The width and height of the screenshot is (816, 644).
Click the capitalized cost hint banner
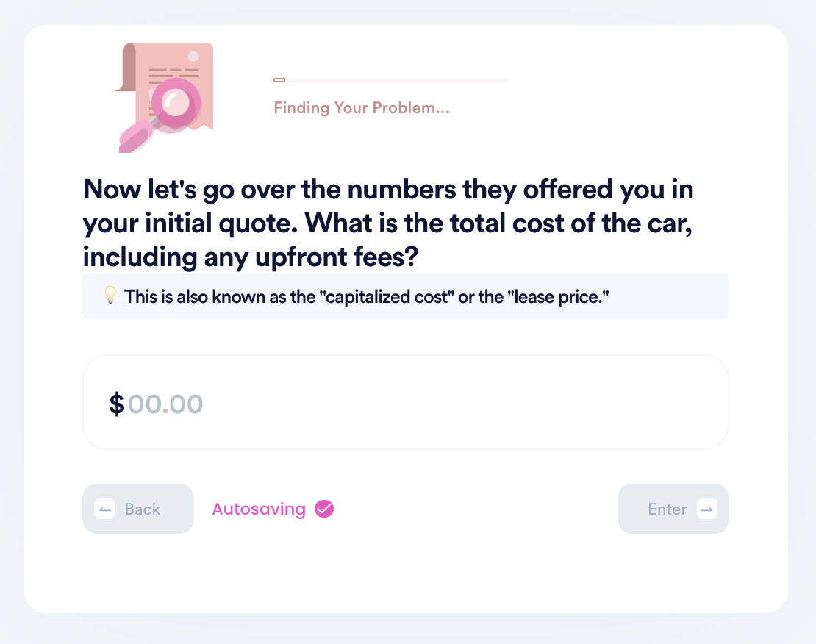pyautogui.click(x=405, y=296)
